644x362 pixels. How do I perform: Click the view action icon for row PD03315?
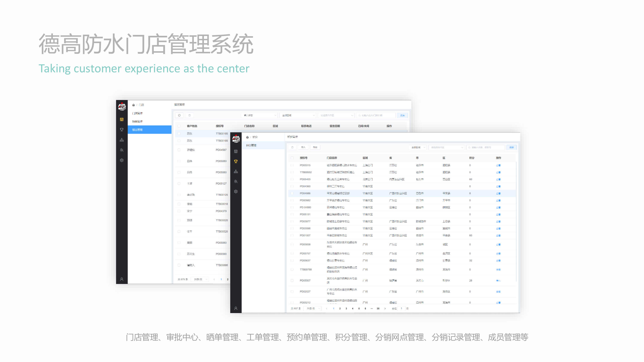coord(498,165)
